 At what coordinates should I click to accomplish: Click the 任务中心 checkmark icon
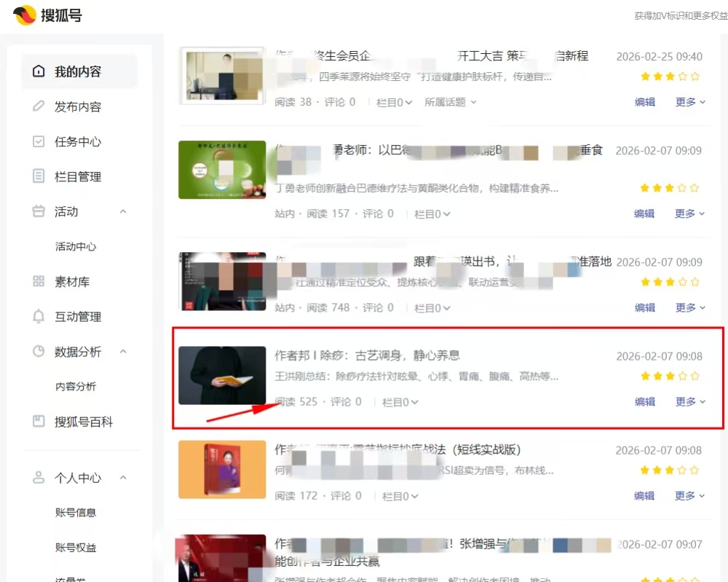[39, 141]
